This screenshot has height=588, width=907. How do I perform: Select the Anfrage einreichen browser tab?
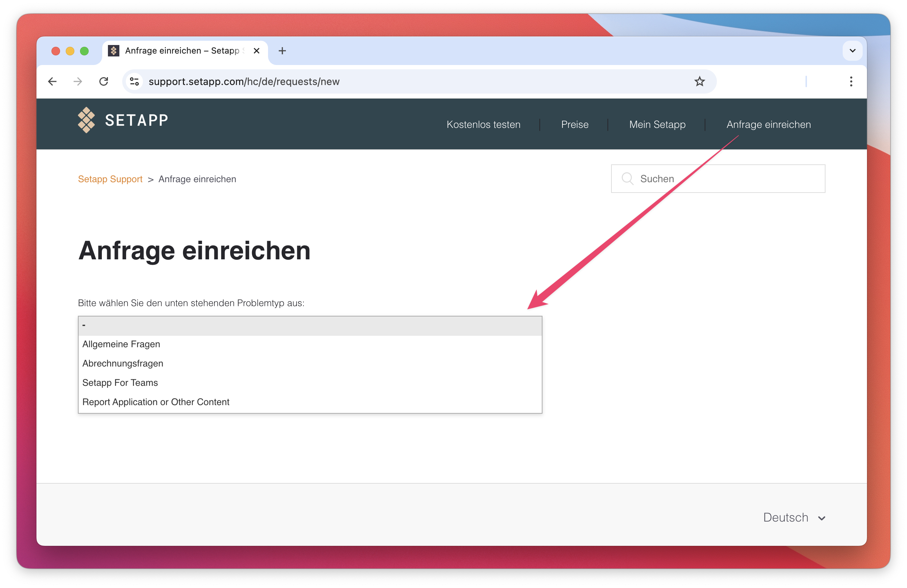coord(185,51)
